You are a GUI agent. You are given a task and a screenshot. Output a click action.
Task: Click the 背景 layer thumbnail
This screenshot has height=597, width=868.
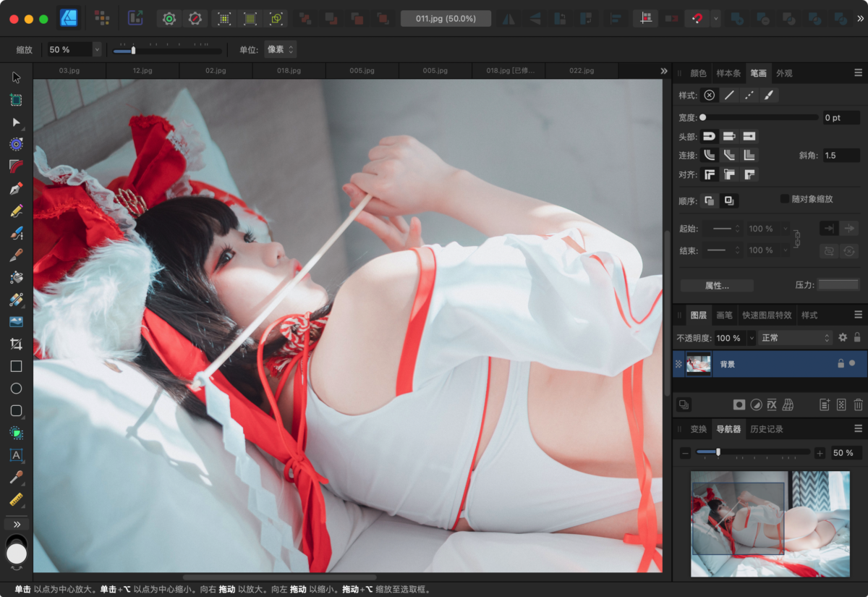pyautogui.click(x=699, y=364)
